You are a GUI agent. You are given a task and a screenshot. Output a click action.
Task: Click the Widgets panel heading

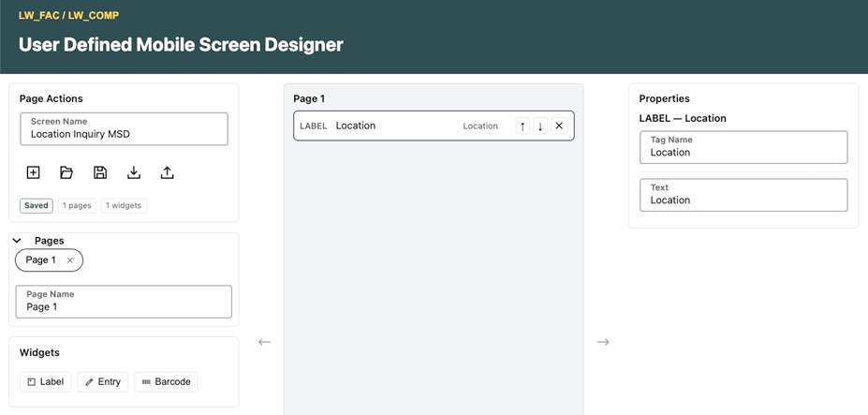pyautogui.click(x=39, y=352)
